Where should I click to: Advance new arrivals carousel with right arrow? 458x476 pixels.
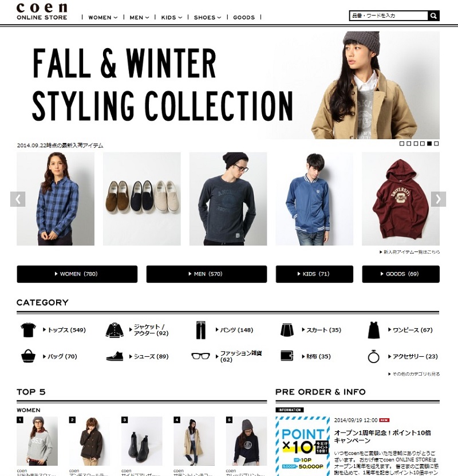pos(439,199)
